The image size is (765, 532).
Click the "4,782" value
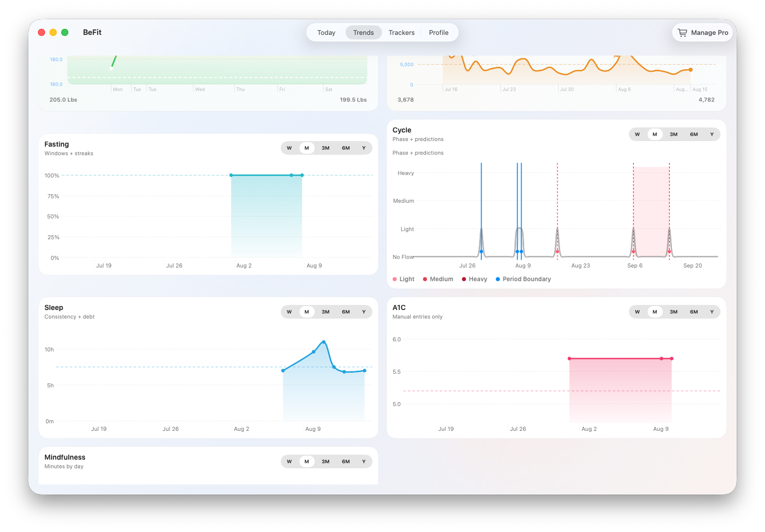tap(707, 100)
